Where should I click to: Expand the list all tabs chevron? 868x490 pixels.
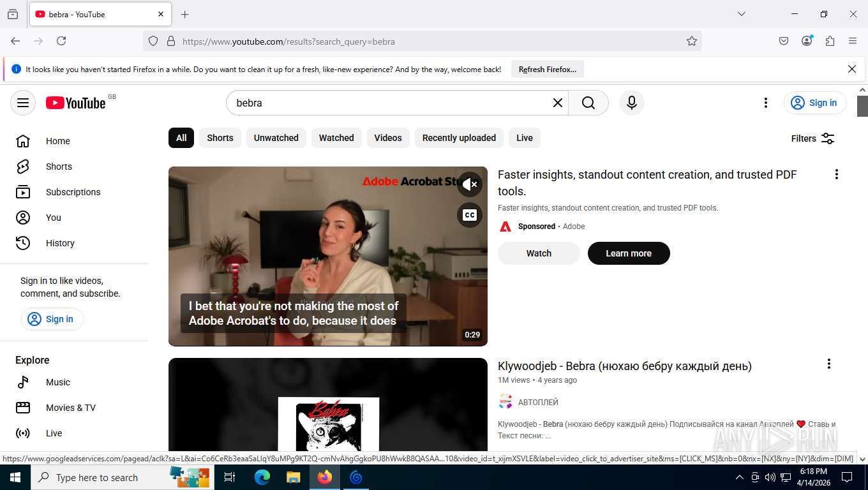tap(741, 14)
